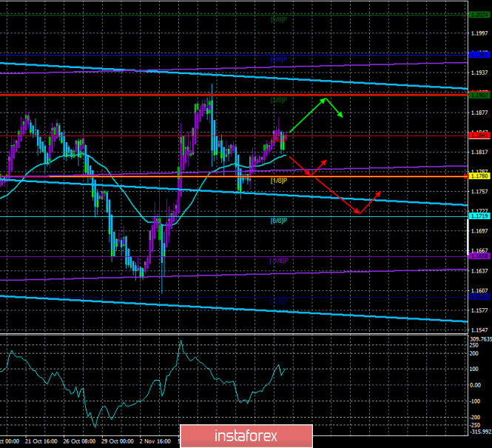This screenshot has width=492, height=448.
Task: Click the 1.1637 price axis value
Action: click(479, 271)
